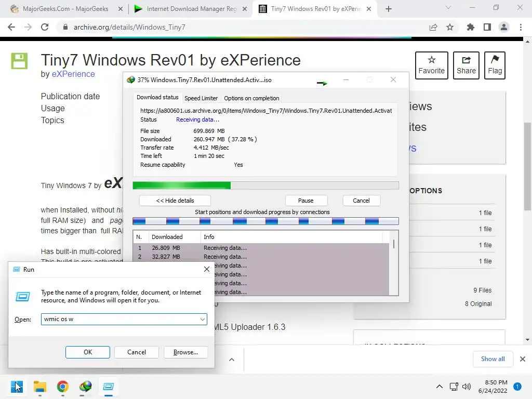Viewport: 532px width, 399px height.
Task: Click the green floppy disk software icon
Action: click(x=19, y=61)
